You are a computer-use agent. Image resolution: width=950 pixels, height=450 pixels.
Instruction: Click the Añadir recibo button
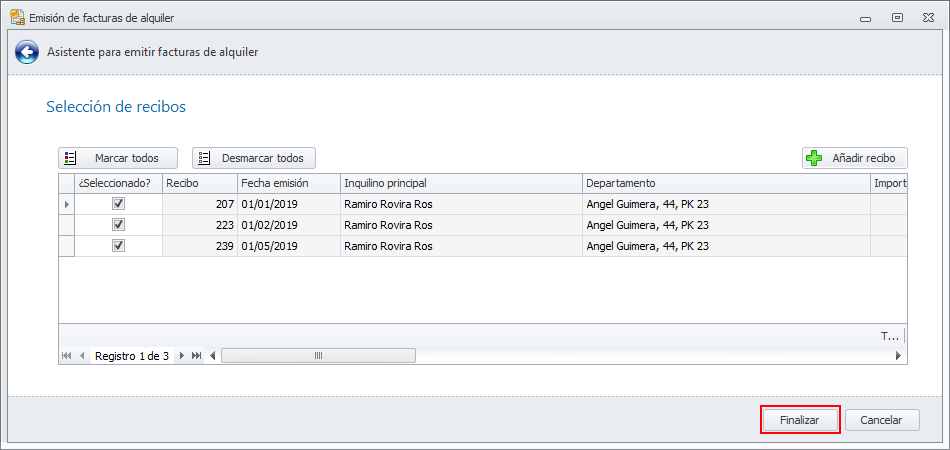pyautogui.click(x=855, y=158)
